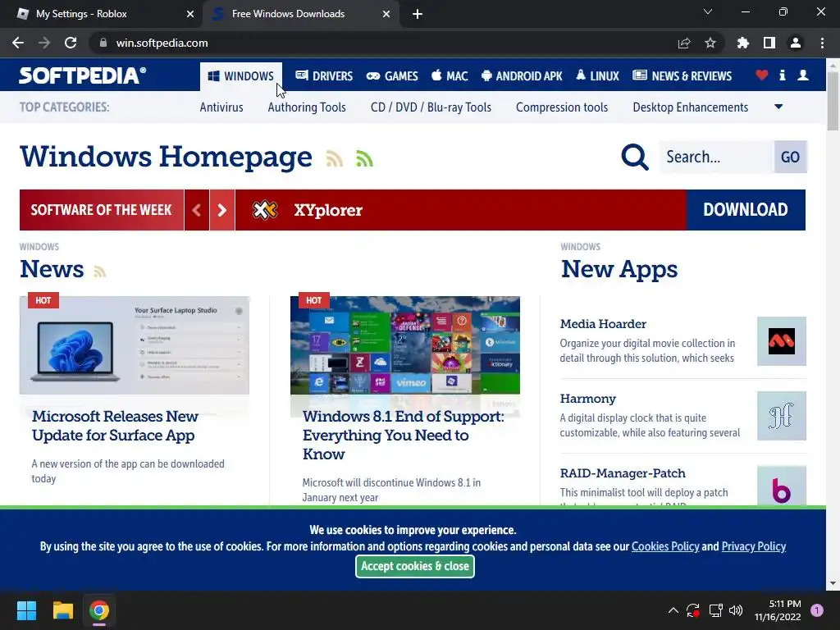Screen dimensions: 840x630
Task: Open the Privacy Policy link
Action: click(x=754, y=546)
